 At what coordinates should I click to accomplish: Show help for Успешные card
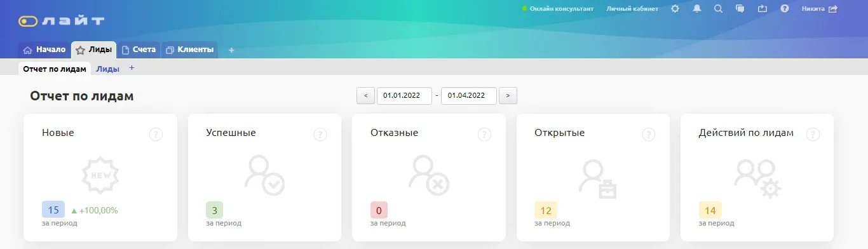click(x=320, y=134)
